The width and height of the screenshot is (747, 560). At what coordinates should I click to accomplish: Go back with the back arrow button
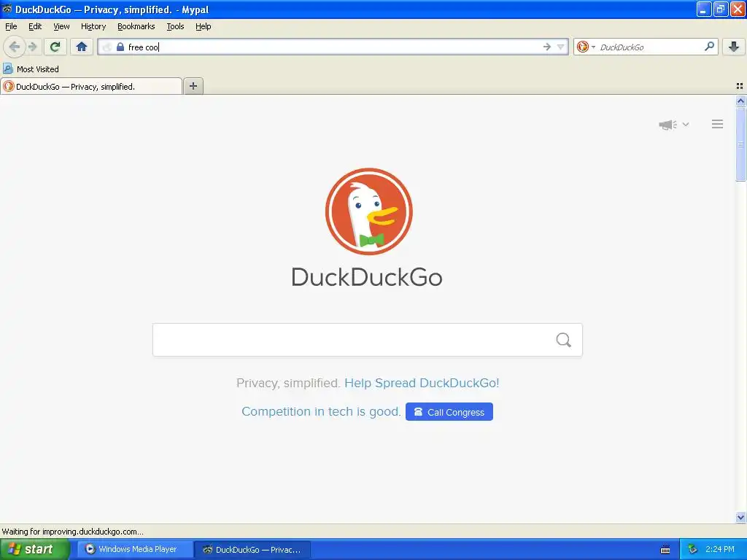pyautogui.click(x=15, y=47)
